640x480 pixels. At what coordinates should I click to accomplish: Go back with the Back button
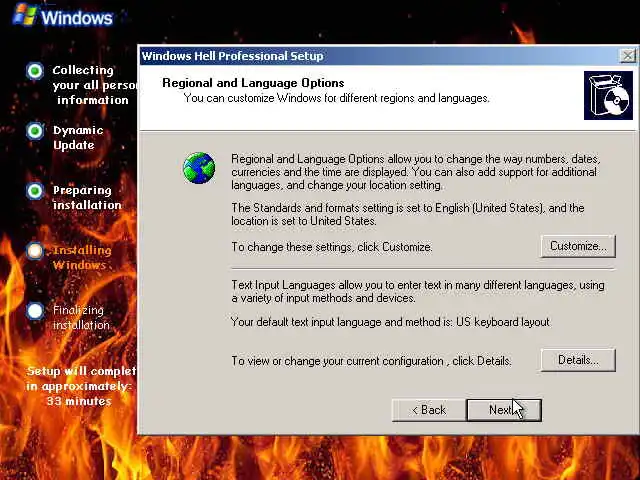(x=429, y=410)
